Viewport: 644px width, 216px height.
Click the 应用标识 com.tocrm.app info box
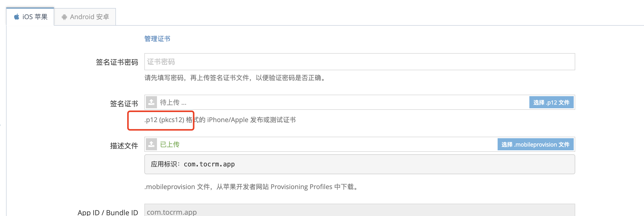click(x=359, y=164)
